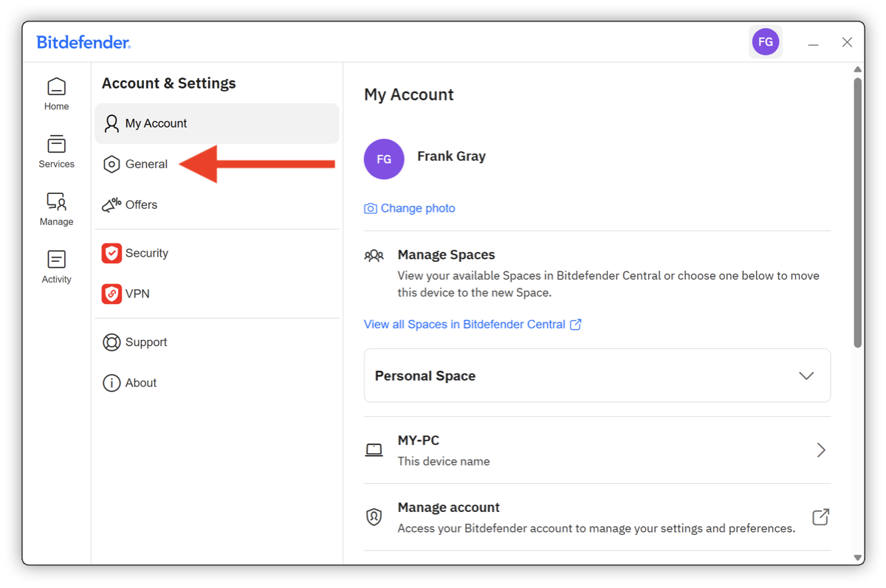Click the About info circle icon
This screenshot has width=886, height=588.
(111, 383)
